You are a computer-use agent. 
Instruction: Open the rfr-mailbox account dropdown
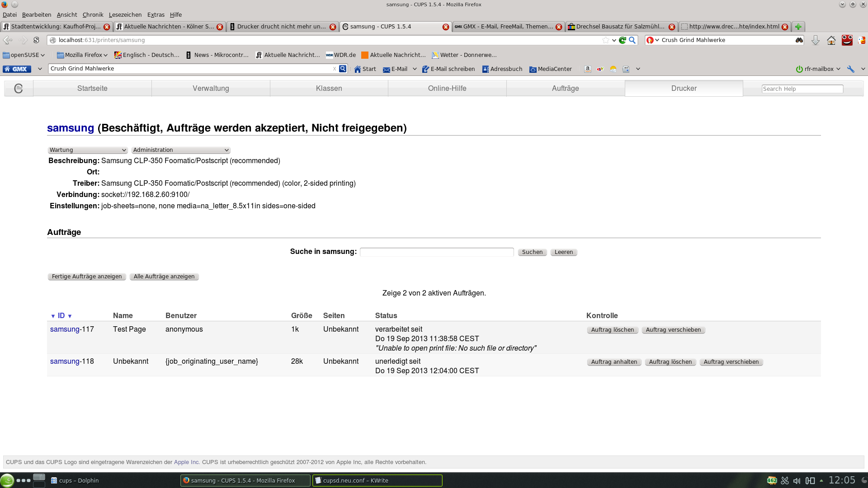tap(818, 69)
